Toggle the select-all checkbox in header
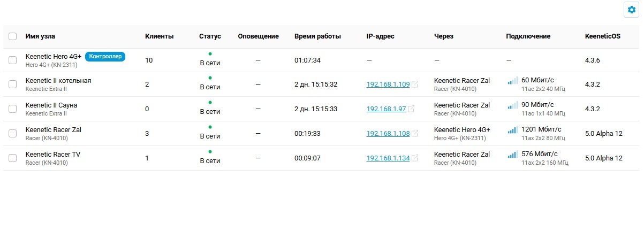 click(13, 36)
